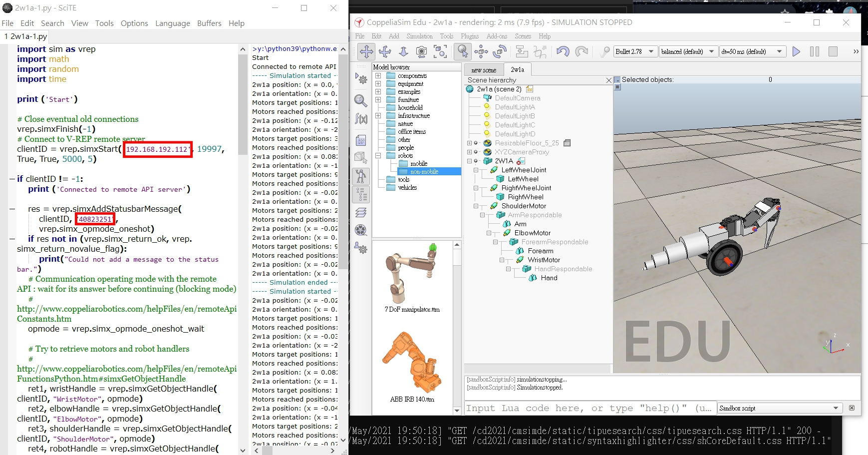Click the fit-to-view camera icon

[x=440, y=51]
